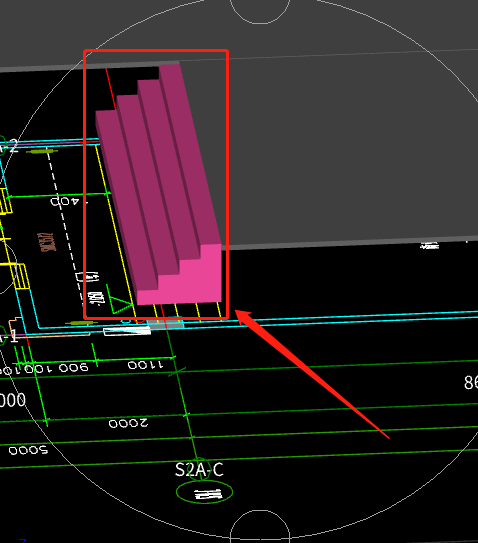The height and width of the screenshot is (543, 478).
Task: Click the half-circle handle at bottom of view
Action: pos(260,526)
